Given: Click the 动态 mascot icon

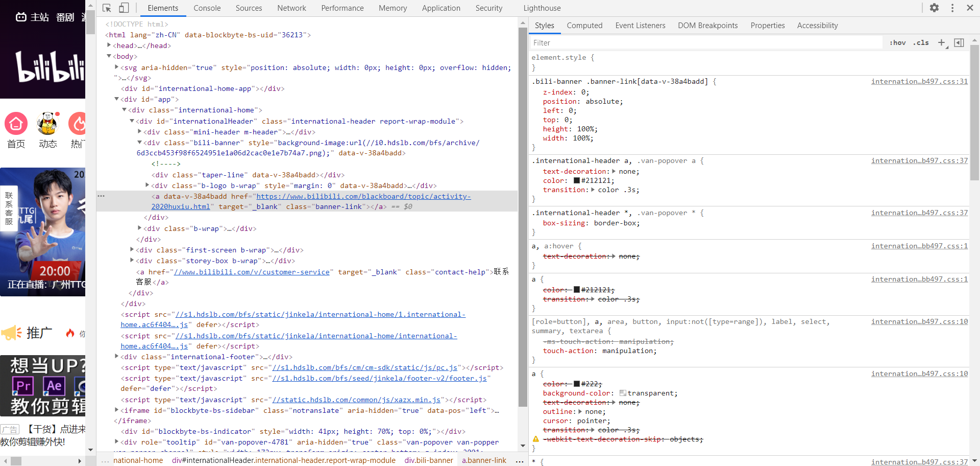Looking at the screenshot, I should [x=47, y=124].
